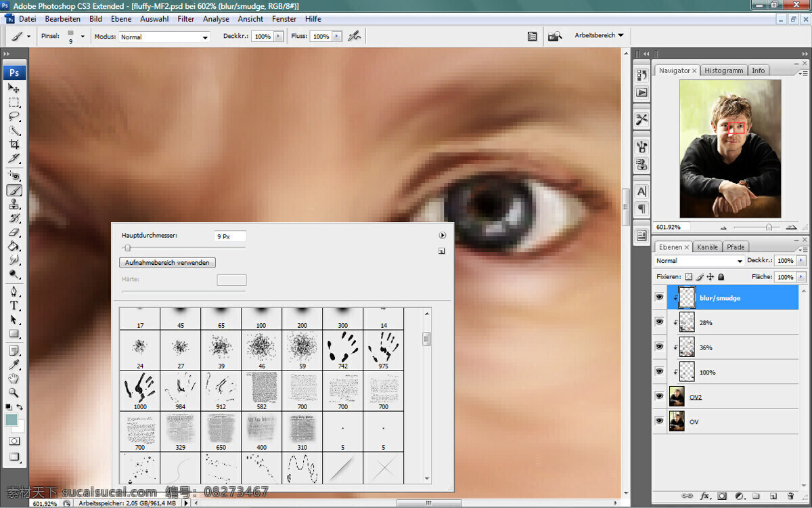Screen dimensions: 812x508
Task: Select the Hand tool
Action: [14, 379]
